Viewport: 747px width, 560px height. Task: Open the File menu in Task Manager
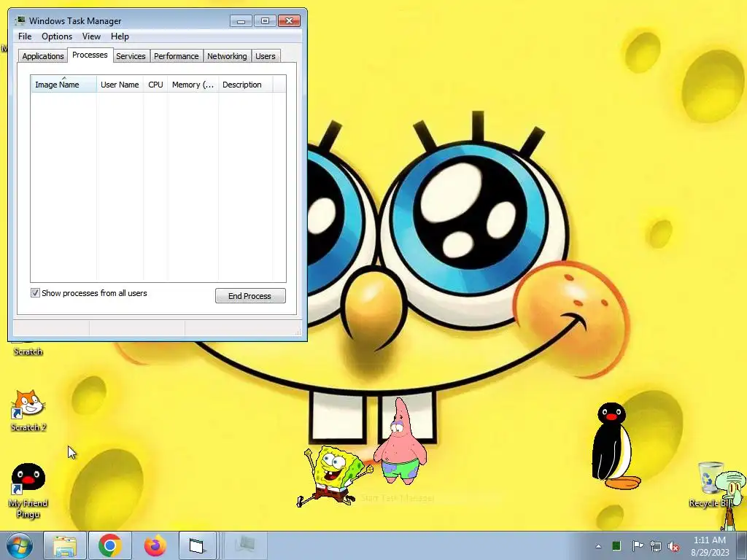point(25,36)
